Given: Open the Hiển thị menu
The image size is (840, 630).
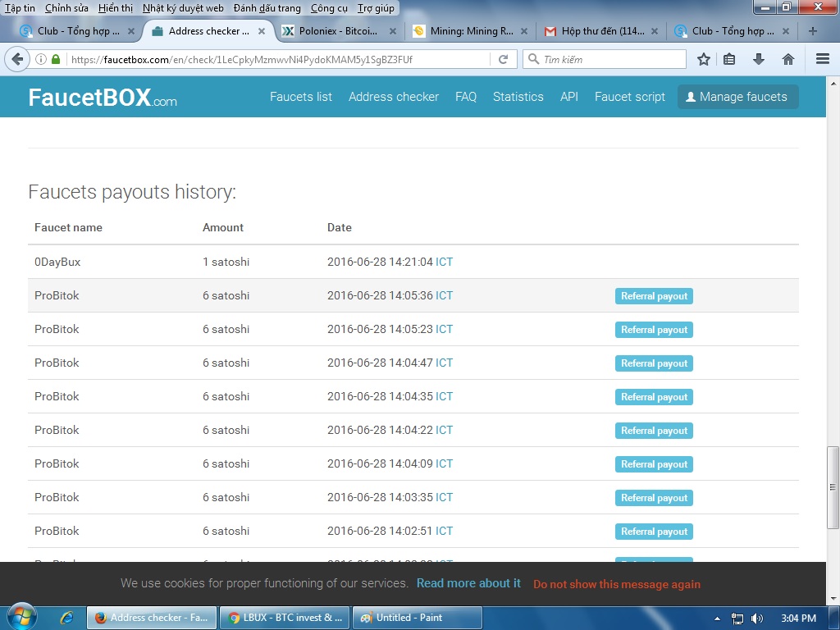Looking at the screenshot, I should pyautogui.click(x=115, y=8).
